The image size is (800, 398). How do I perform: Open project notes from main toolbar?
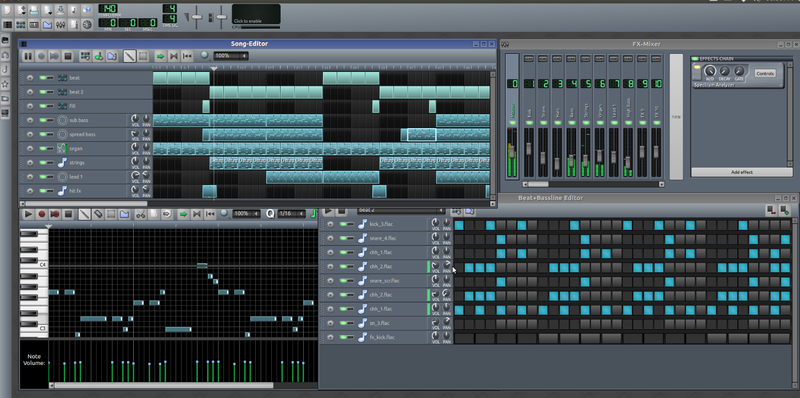73,24
